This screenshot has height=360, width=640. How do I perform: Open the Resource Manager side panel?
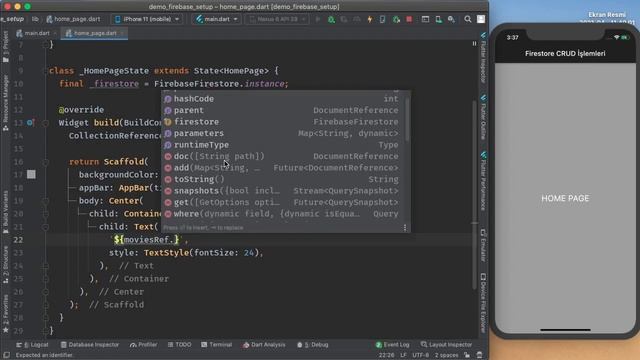(5, 102)
